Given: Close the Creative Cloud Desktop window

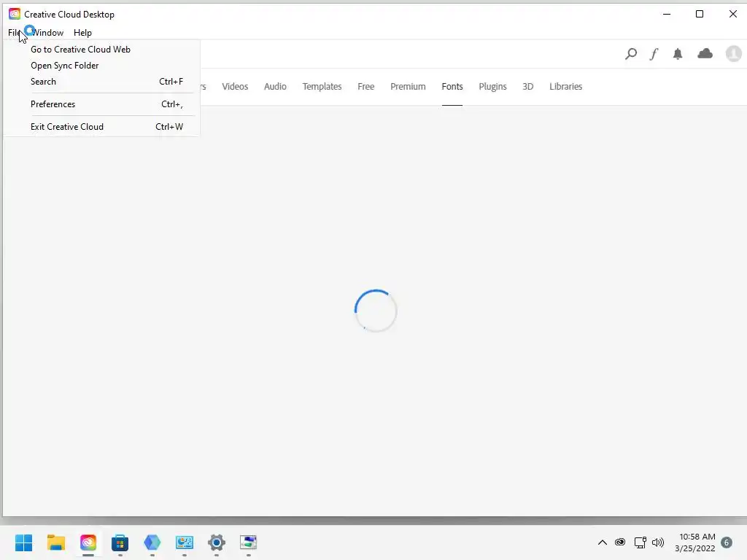Looking at the screenshot, I should pyautogui.click(x=732, y=14).
